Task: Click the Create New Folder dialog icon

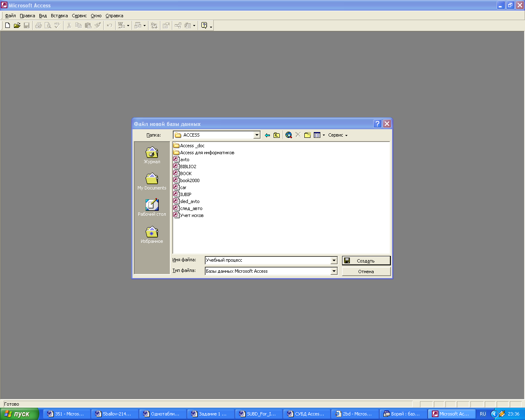Action: (308, 135)
